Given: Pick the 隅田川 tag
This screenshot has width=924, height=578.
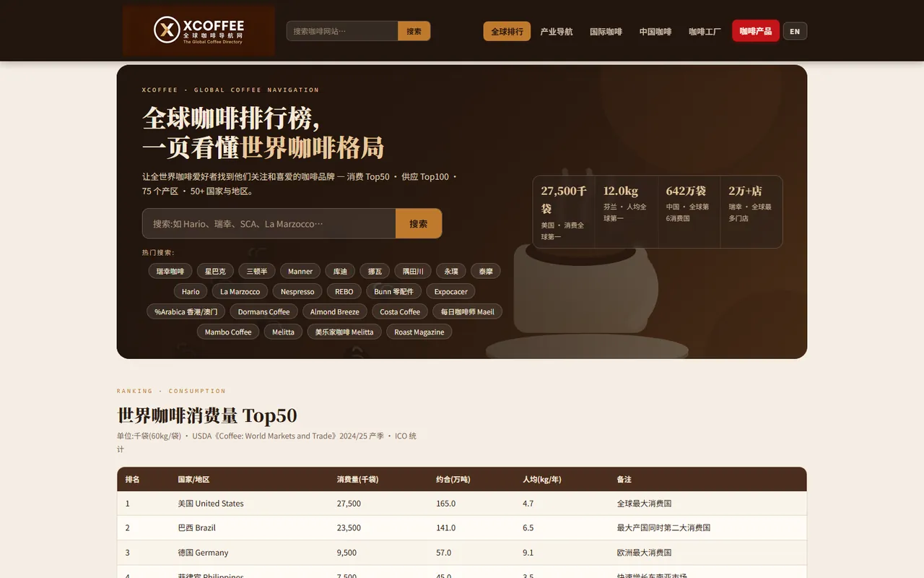Looking at the screenshot, I should point(413,271).
